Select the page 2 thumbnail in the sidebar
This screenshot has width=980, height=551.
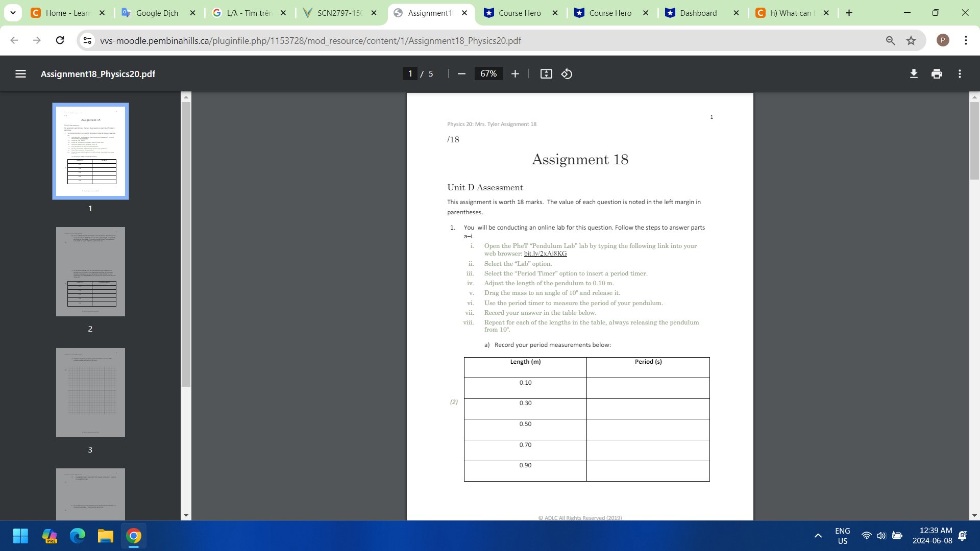(x=90, y=271)
